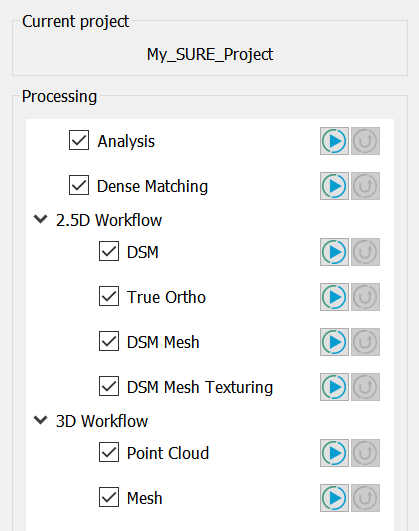
Task: Run the Point Cloud step
Action: point(334,453)
